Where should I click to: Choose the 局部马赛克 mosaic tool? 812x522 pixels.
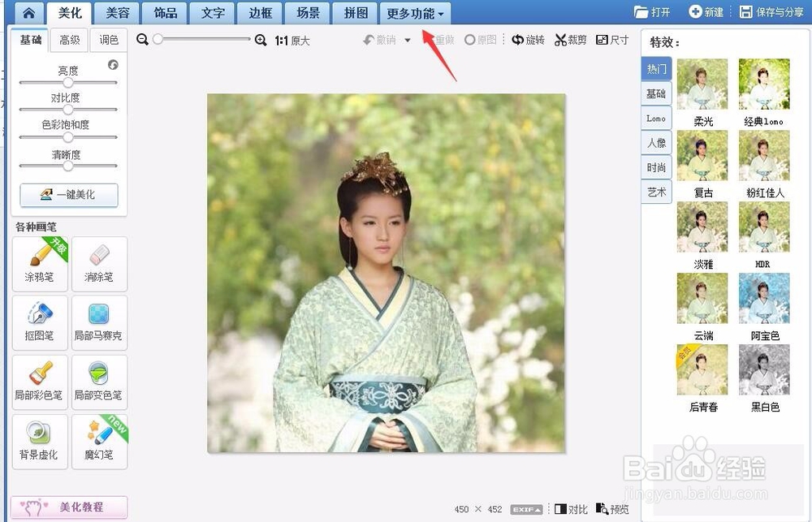[x=99, y=322]
